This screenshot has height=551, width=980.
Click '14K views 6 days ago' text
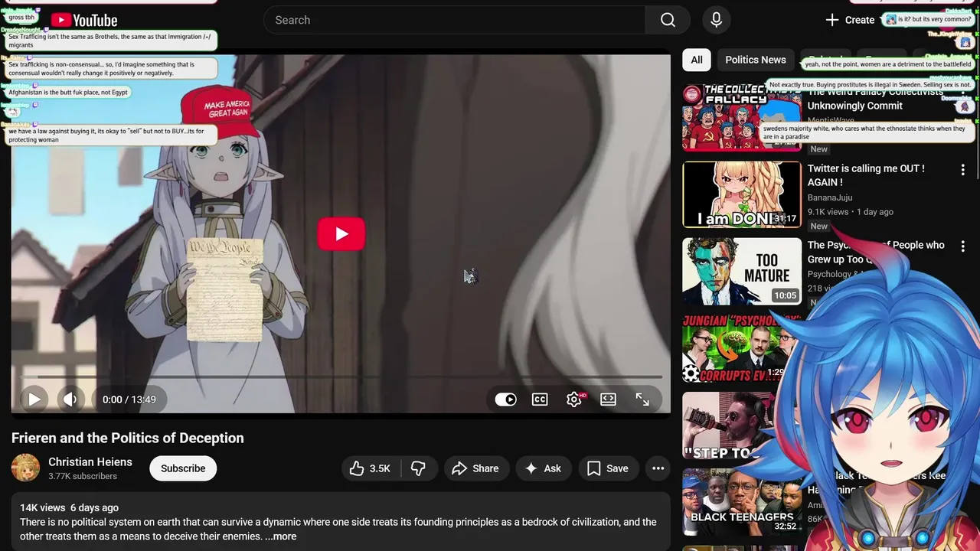pyautogui.click(x=69, y=507)
